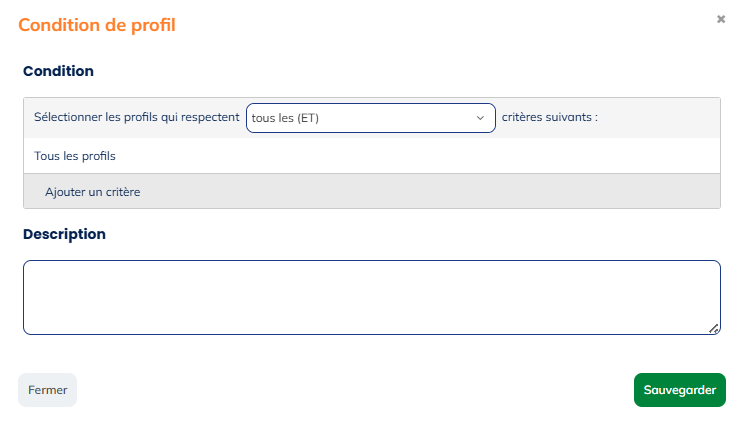Click the chevron arrow of the criteria dropdown

tap(479, 118)
